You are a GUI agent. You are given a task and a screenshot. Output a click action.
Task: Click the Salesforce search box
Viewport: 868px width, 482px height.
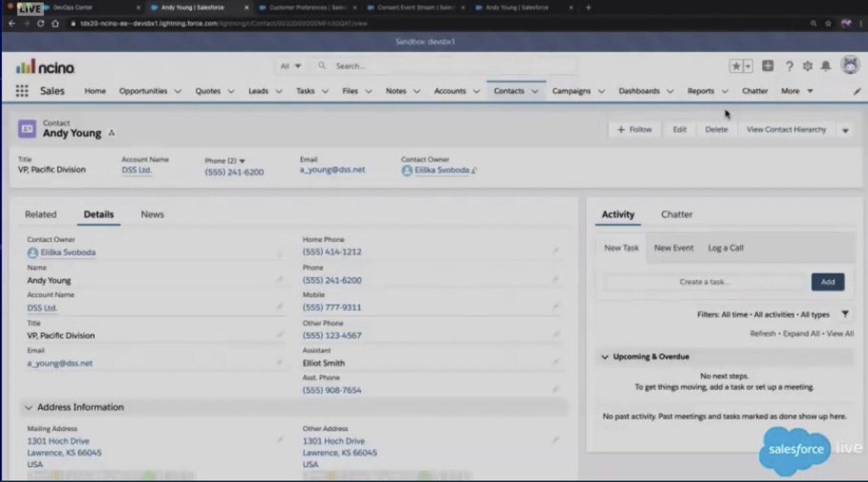[x=445, y=66]
